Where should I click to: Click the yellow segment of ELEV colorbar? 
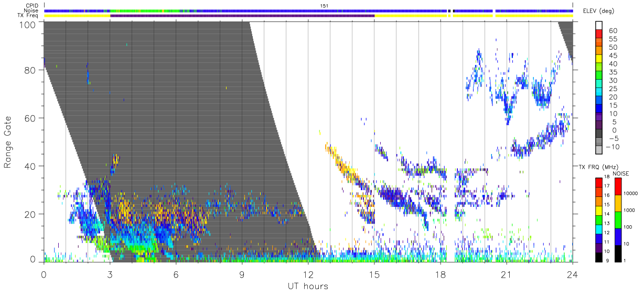(599, 59)
